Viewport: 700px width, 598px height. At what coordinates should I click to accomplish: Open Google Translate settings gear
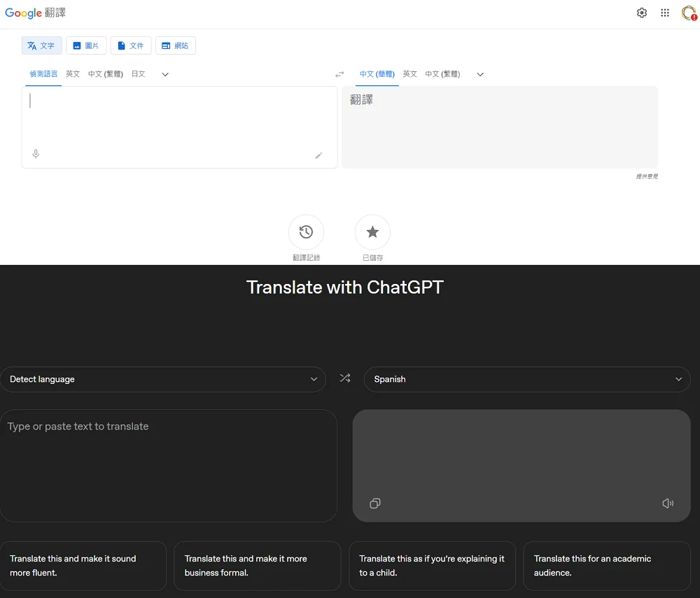(641, 13)
